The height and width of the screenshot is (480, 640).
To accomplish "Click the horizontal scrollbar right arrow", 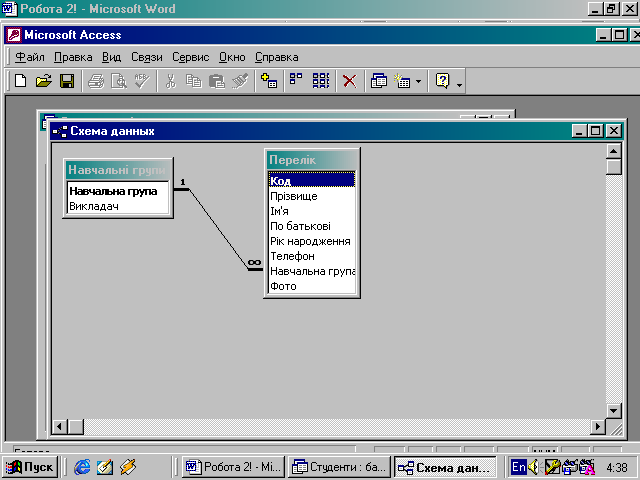I will (x=598, y=427).
